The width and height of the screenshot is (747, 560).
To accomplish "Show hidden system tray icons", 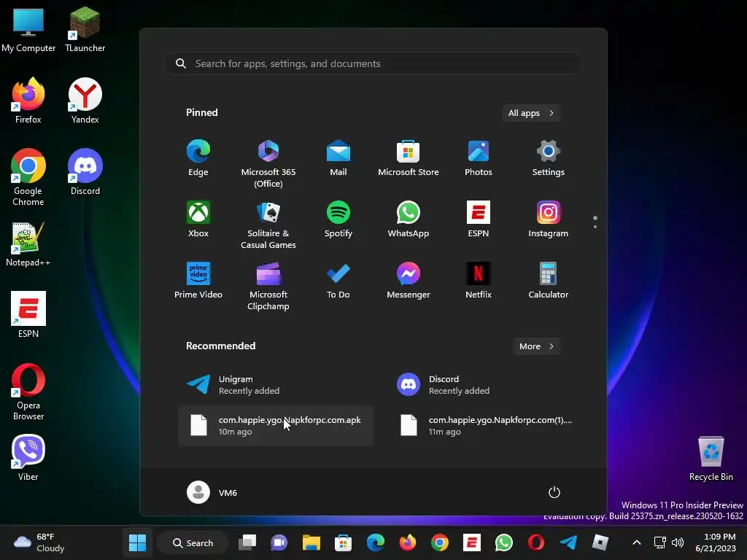I will point(636,542).
